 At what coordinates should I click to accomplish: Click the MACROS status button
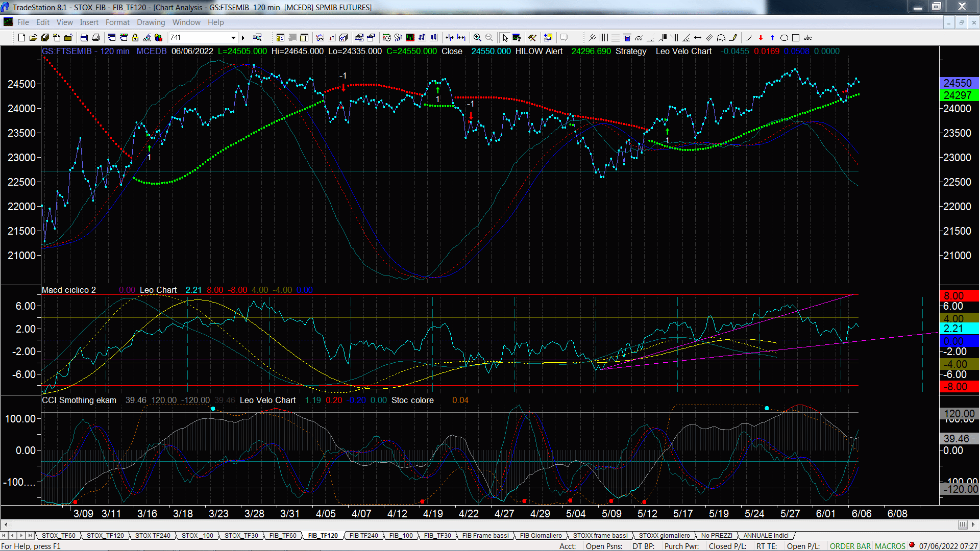click(x=890, y=546)
